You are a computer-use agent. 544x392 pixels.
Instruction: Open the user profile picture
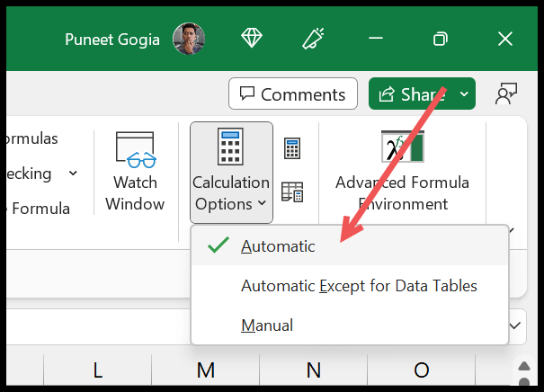pyautogui.click(x=188, y=39)
